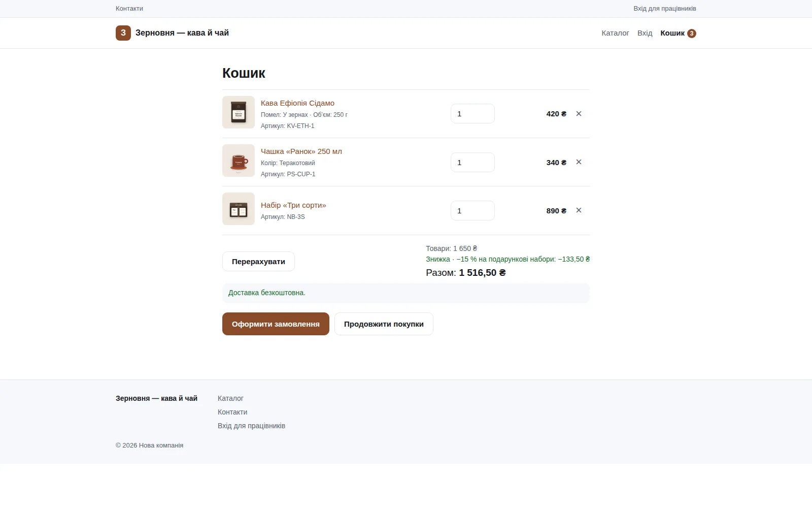
Task: Open the Набір «Три сорти» product thumbnail
Action: click(x=239, y=209)
